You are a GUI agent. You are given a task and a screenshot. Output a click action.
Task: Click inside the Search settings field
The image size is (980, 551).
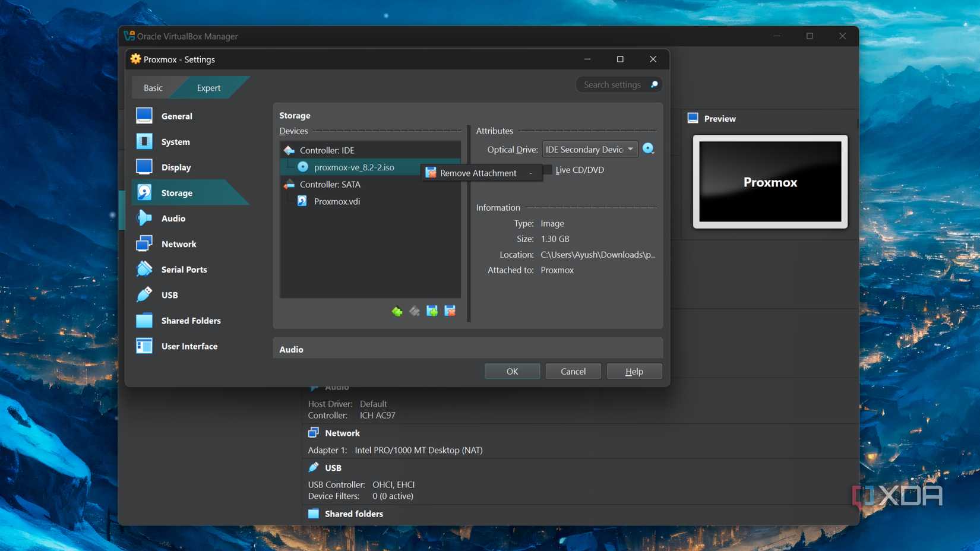pyautogui.click(x=613, y=84)
